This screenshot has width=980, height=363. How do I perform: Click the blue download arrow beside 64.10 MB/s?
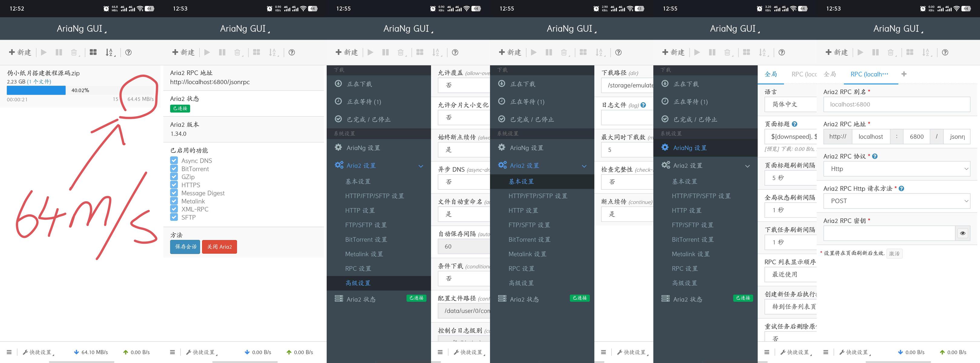[76, 352]
